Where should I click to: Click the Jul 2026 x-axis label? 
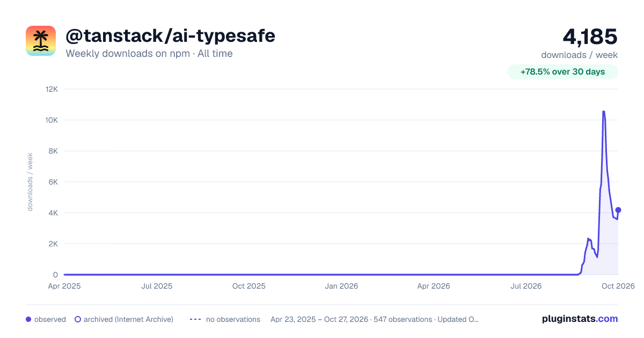(x=526, y=286)
